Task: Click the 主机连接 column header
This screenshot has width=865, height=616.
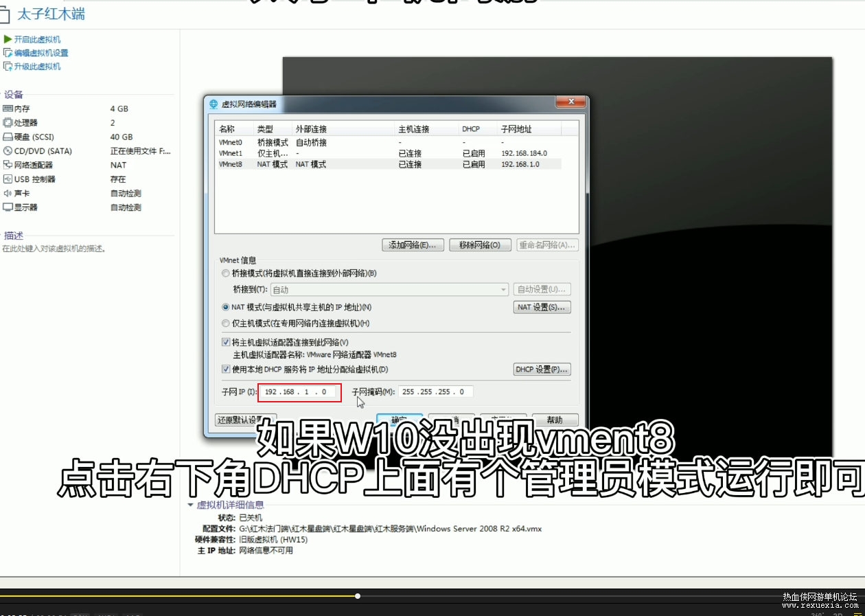Action: point(426,129)
